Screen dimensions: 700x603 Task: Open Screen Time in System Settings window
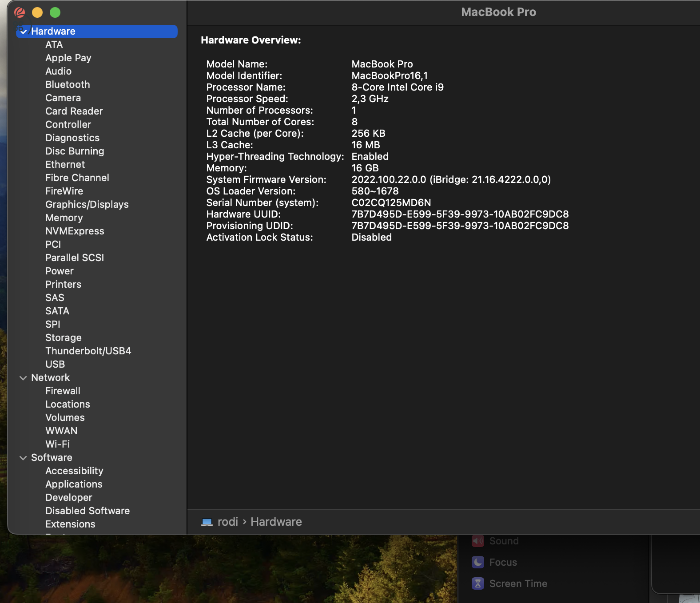coord(510,583)
